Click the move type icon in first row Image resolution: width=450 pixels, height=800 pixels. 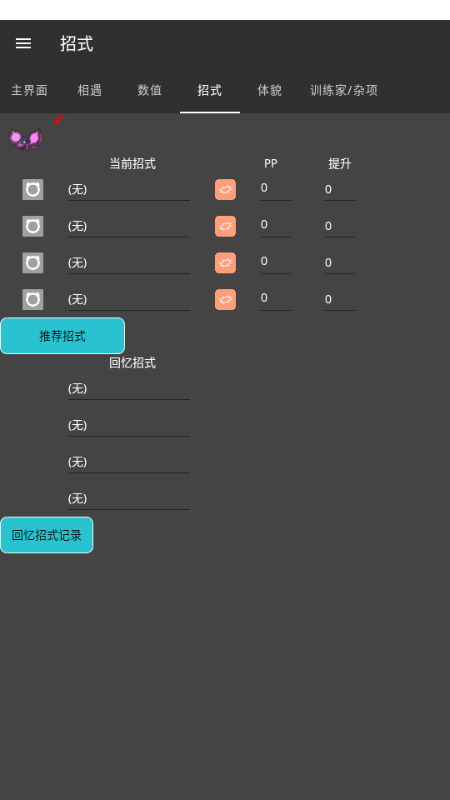click(33, 190)
